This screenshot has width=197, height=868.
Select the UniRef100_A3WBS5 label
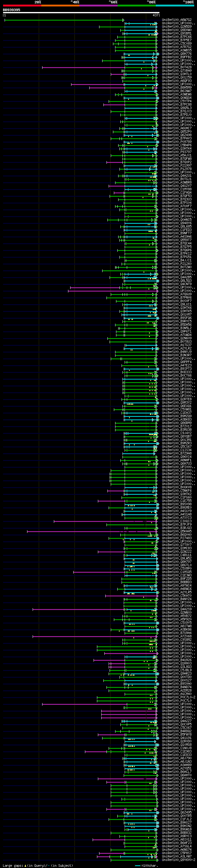click(177, 50)
